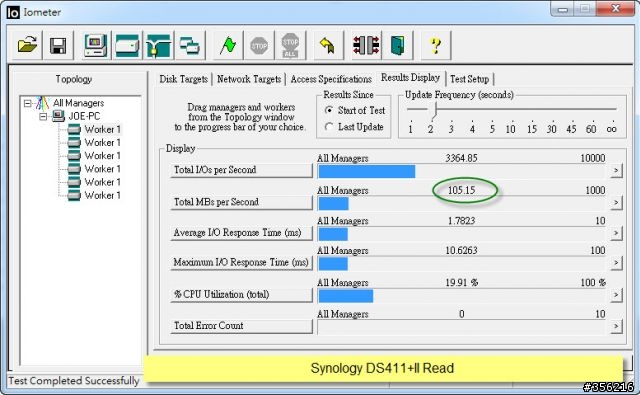Click 'Test Completed Successfully' status text
This screenshot has height=395, width=640.
tap(74, 381)
